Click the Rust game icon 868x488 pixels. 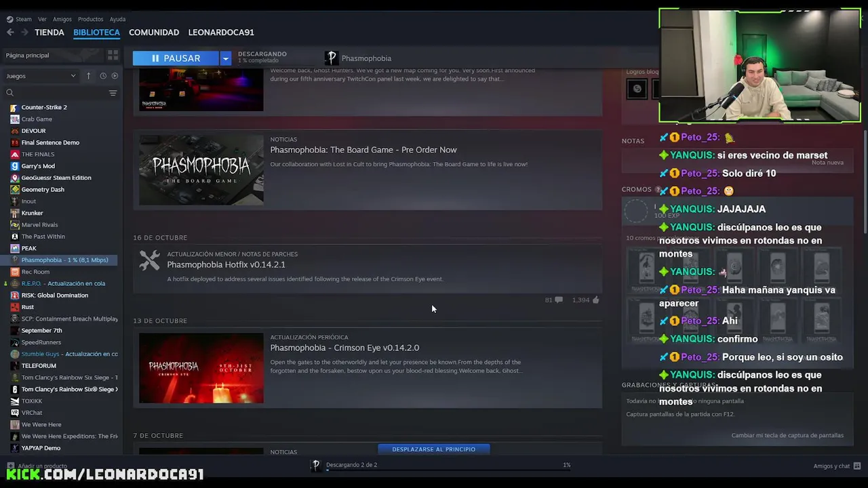tap(15, 307)
